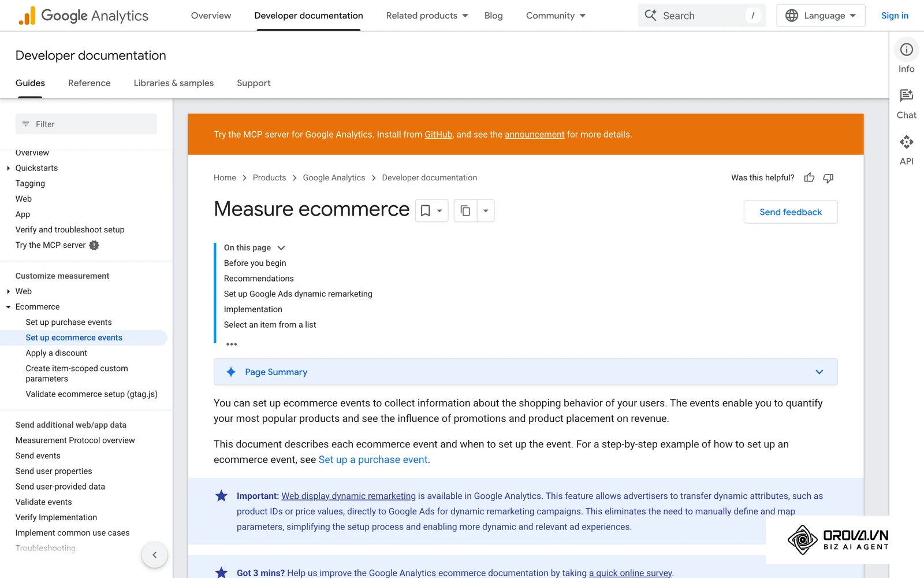This screenshot has height=578, width=924.
Task: Open Web display dynamic remarketing link
Action: (x=348, y=496)
